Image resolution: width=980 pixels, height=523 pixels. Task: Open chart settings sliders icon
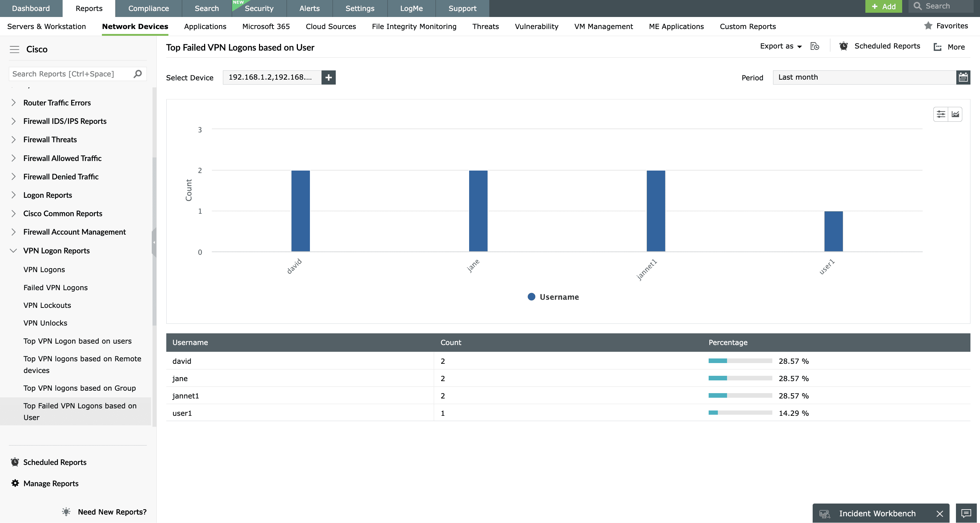tap(940, 114)
